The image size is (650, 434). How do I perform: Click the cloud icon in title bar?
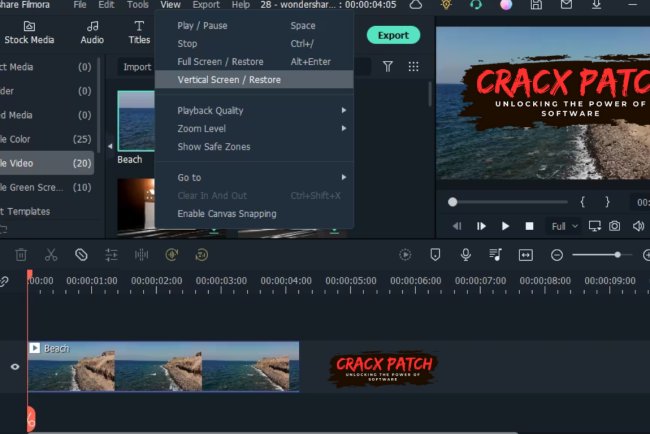click(416, 5)
